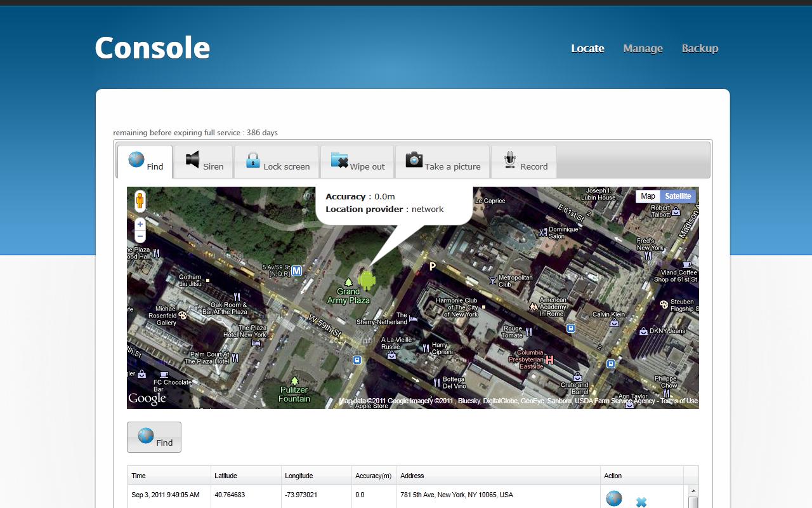
Task: Select the latitude value 40.764683
Action: [230, 495]
